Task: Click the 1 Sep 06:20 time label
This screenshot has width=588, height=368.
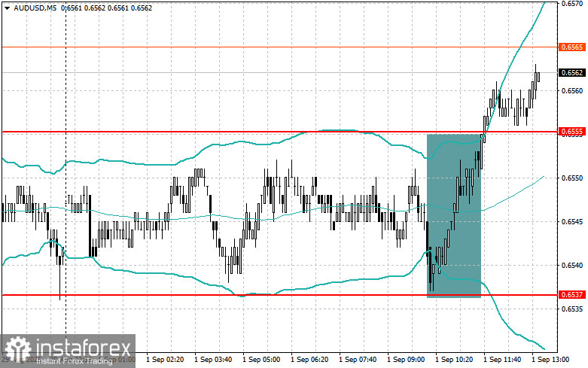Action: pyautogui.click(x=309, y=360)
